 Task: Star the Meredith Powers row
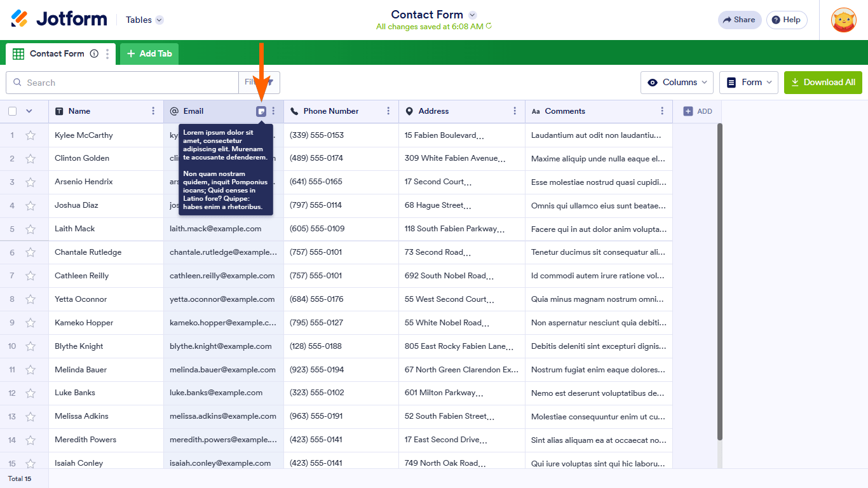tap(31, 441)
